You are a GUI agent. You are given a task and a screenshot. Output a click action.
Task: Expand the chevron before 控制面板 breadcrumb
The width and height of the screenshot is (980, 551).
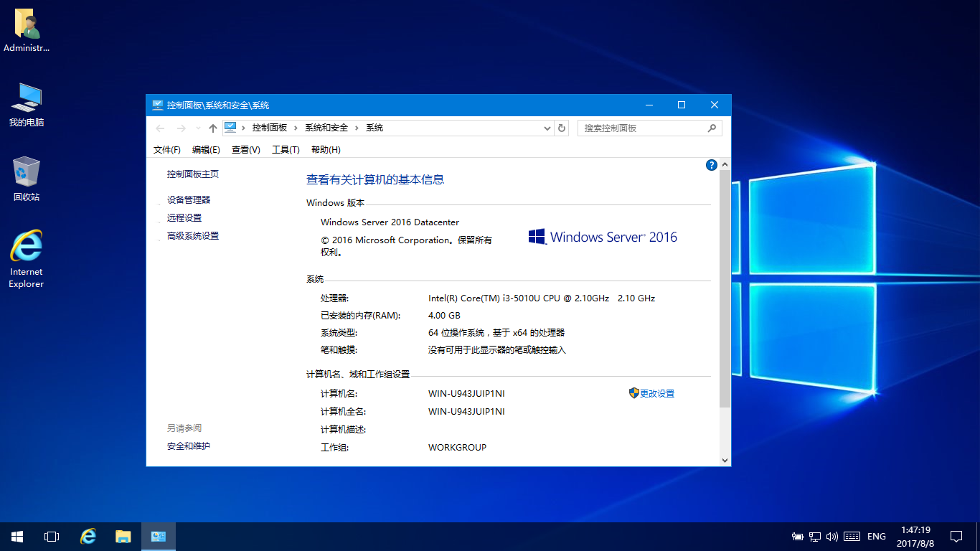click(244, 128)
